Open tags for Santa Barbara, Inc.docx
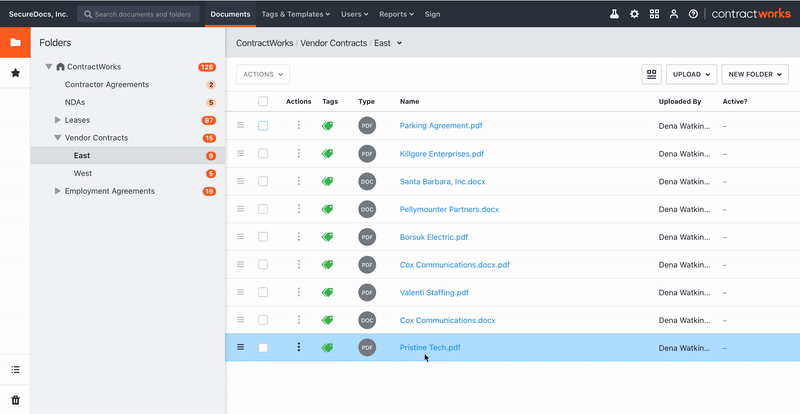The height and width of the screenshot is (414, 800). pyautogui.click(x=328, y=181)
